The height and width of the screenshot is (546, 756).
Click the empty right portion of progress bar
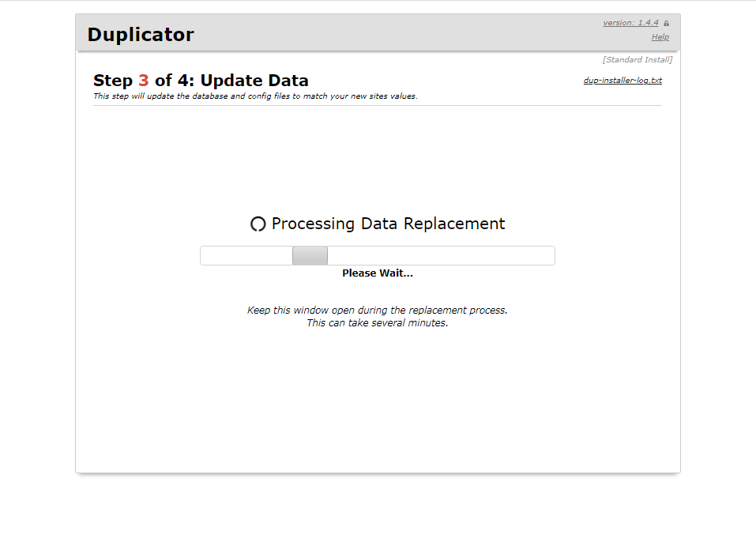point(442,256)
